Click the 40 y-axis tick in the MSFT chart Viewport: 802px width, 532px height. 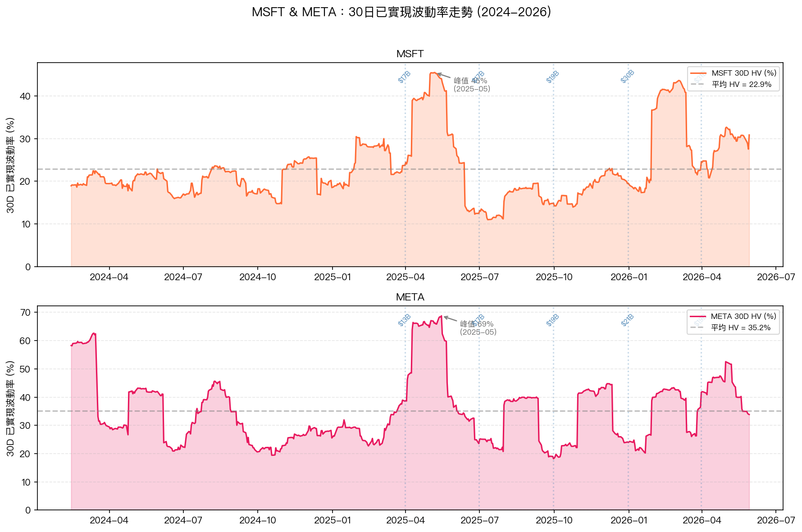25,96
